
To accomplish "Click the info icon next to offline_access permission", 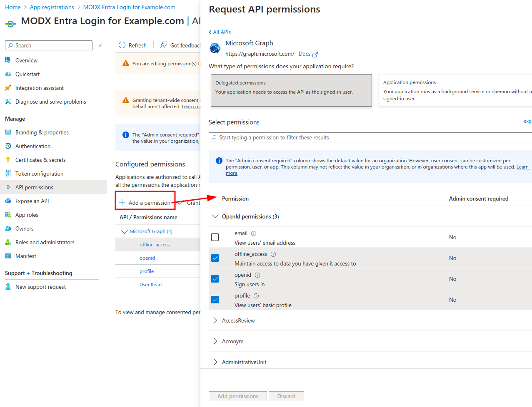I will (x=273, y=254).
